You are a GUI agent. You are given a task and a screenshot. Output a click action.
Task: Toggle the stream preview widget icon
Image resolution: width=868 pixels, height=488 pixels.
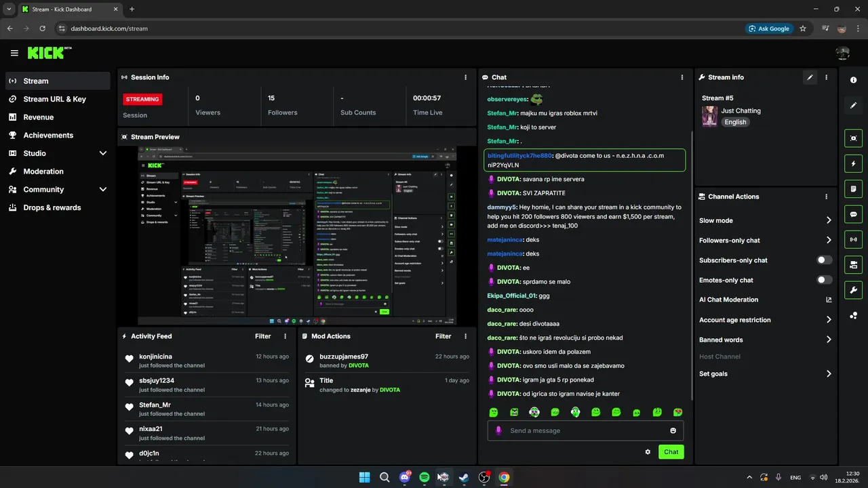coord(853,138)
